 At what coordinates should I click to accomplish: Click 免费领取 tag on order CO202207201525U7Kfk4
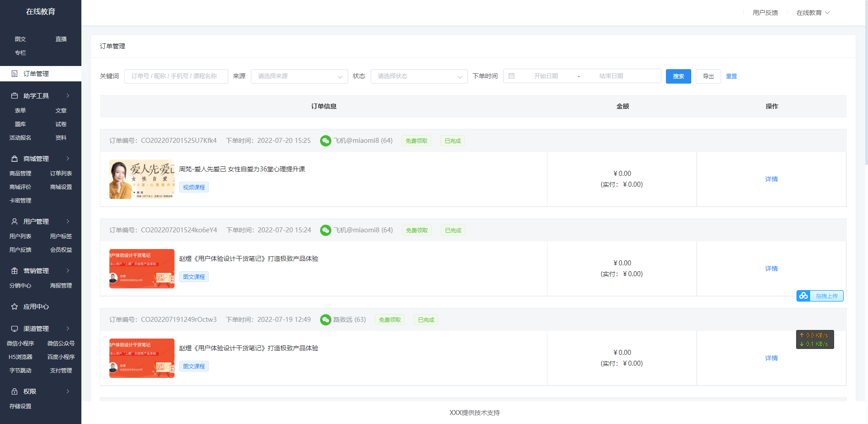pos(416,141)
